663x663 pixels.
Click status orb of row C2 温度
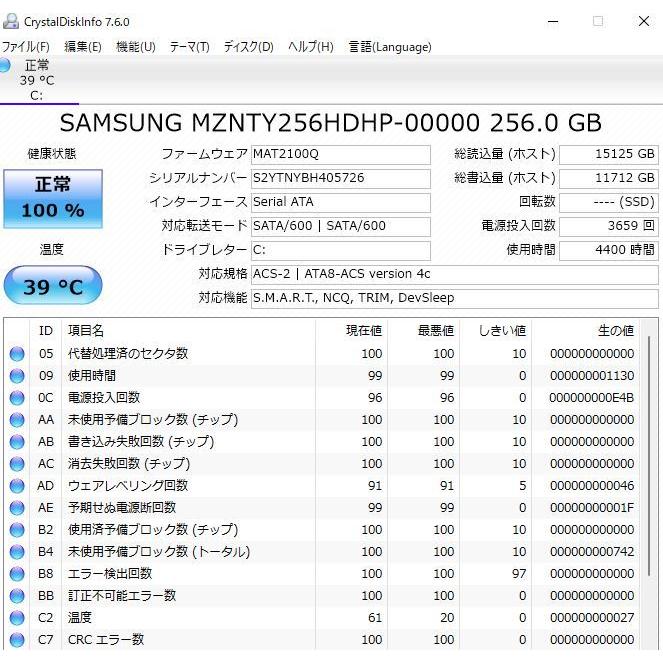(17, 617)
